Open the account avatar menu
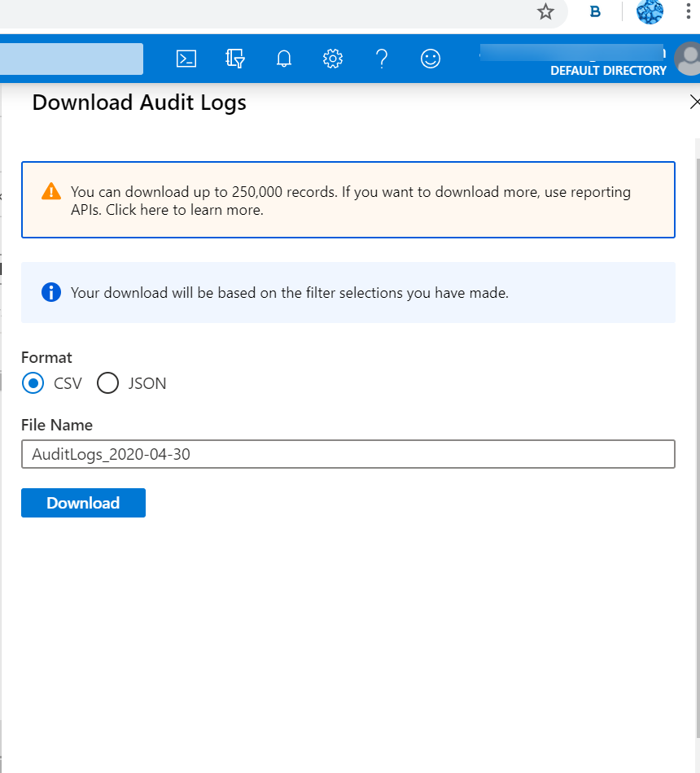Viewport: 700px width, 773px height. [x=689, y=60]
